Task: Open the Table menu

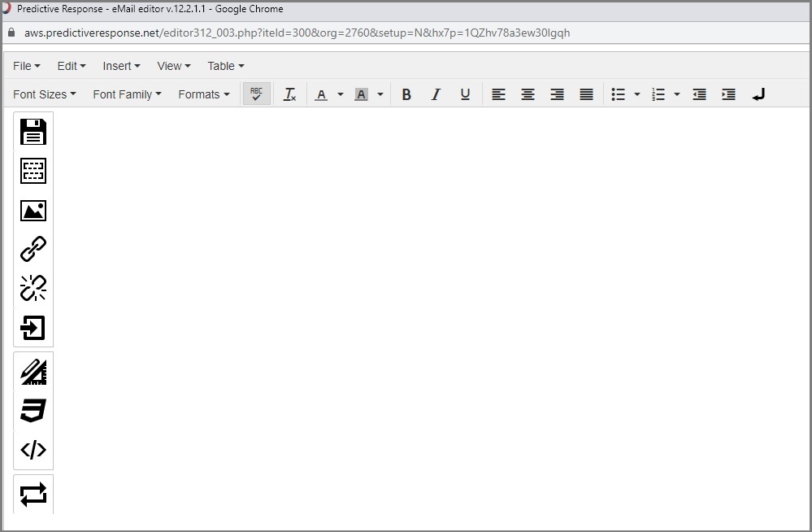Action: pyautogui.click(x=225, y=66)
